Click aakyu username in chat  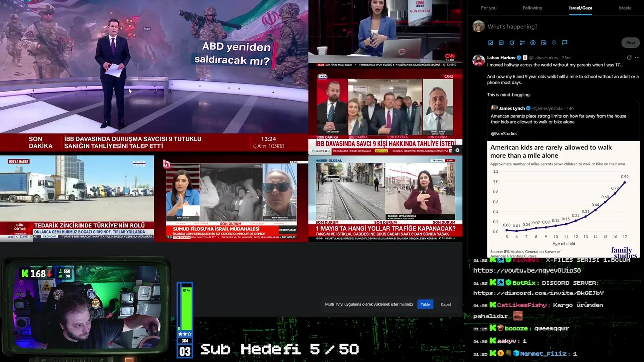click(507, 341)
